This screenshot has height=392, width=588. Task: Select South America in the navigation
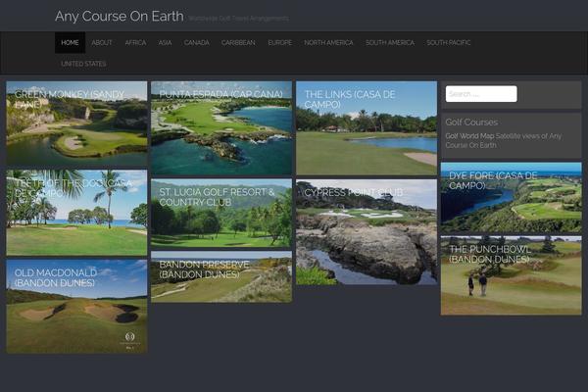(x=390, y=43)
